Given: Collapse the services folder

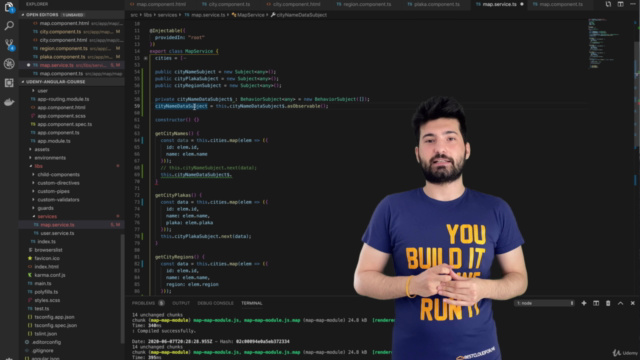Looking at the screenshot, I should [47, 216].
